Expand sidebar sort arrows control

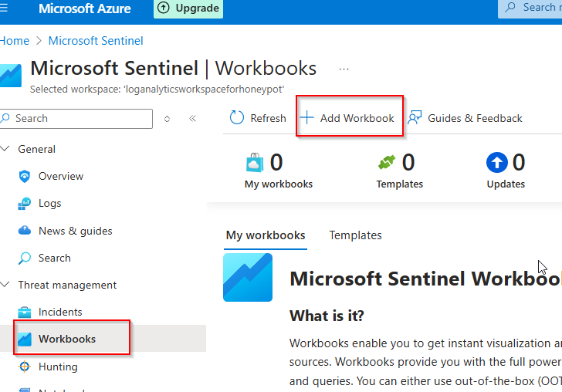(x=168, y=119)
